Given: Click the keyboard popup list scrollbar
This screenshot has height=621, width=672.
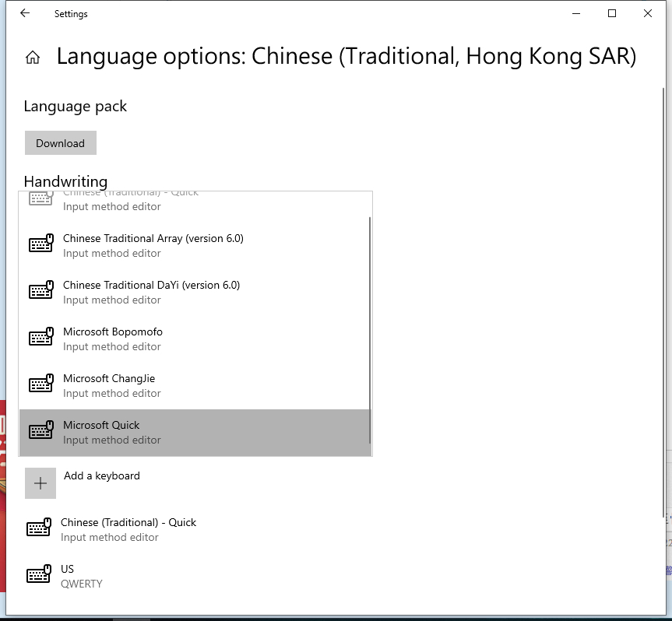Looking at the screenshot, I should click(x=369, y=330).
